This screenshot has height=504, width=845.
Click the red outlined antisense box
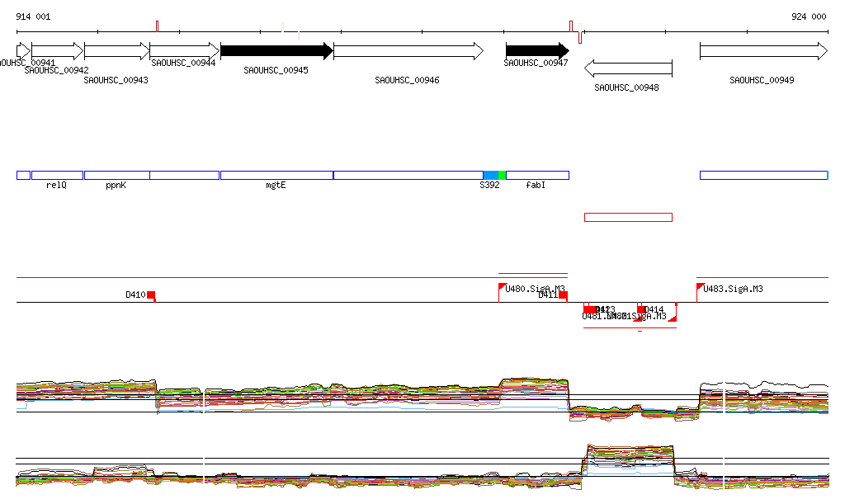click(628, 217)
